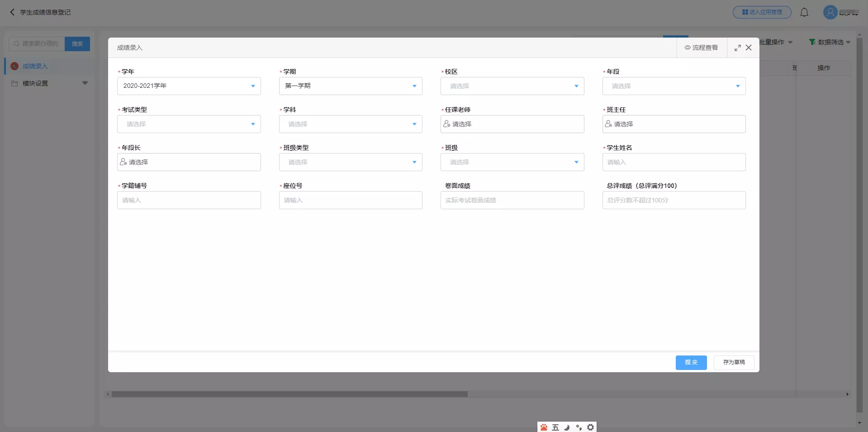Click the 成绩录入 sidebar red icon
Image resolution: width=868 pixels, height=432 pixels.
(x=14, y=66)
